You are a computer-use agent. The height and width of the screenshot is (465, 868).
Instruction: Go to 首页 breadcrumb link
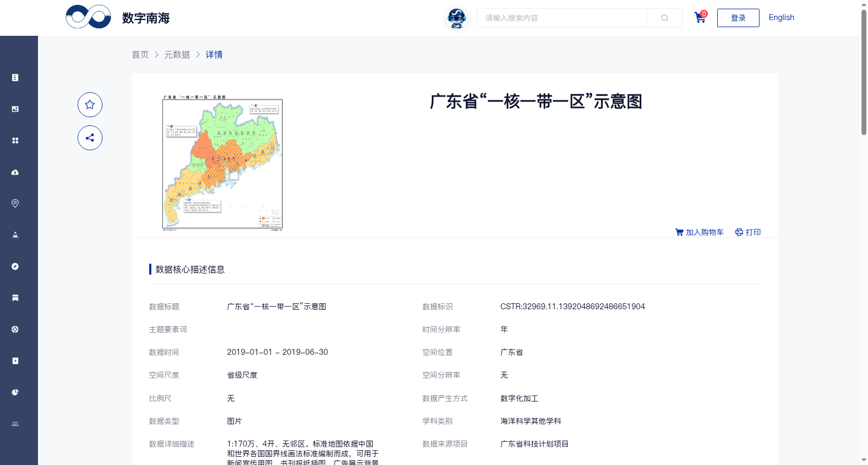pos(140,54)
